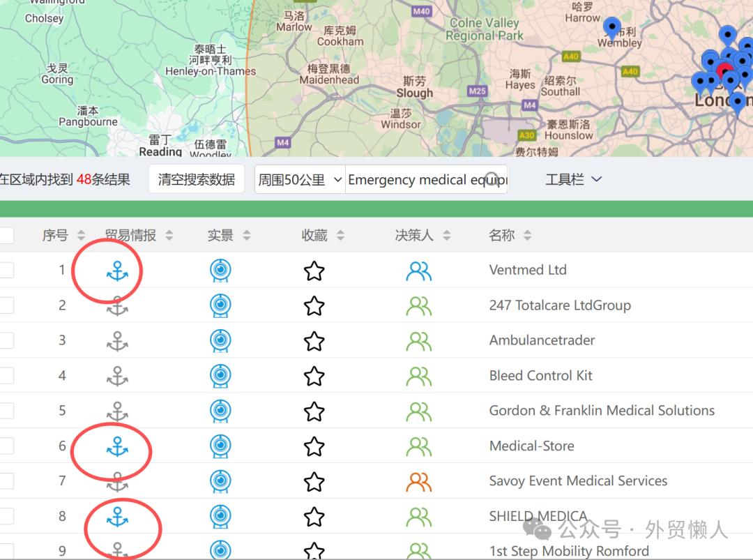Viewport: 753px width, 560px height.
Task: Favorite Gordon & Franklin Medical Solutions
Action: (x=314, y=411)
